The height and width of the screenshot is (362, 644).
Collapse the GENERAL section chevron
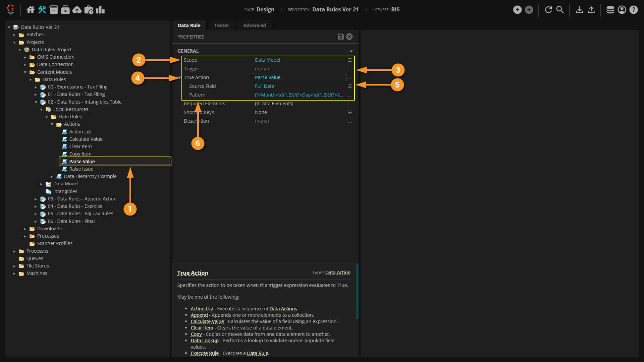click(x=351, y=51)
